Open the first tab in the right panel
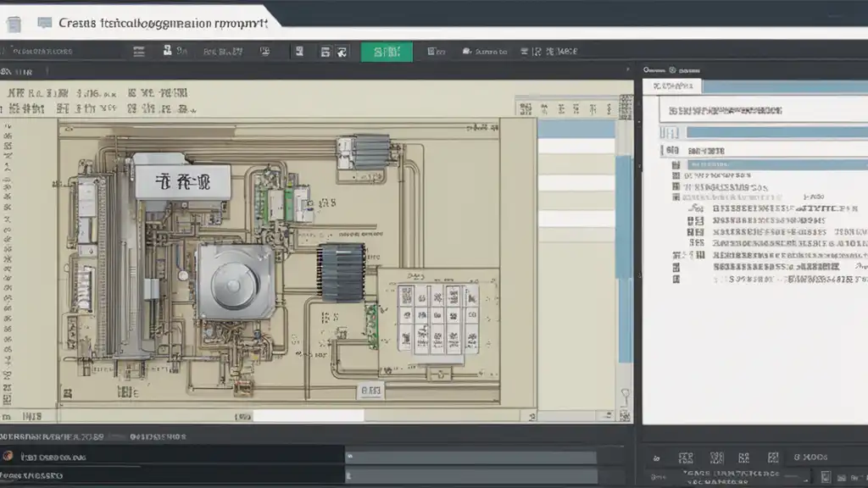Image resolution: width=868 pixels, height=488 pixels. point(672,86)
